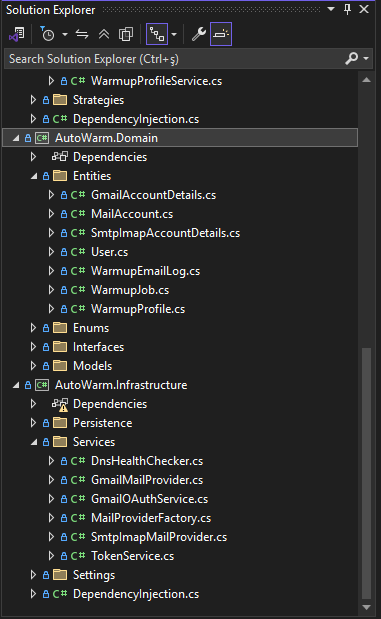Click lock icon beside AutoWarm.Domain
The height and width of the screenshot is (619, 381).
click(28, 138)
